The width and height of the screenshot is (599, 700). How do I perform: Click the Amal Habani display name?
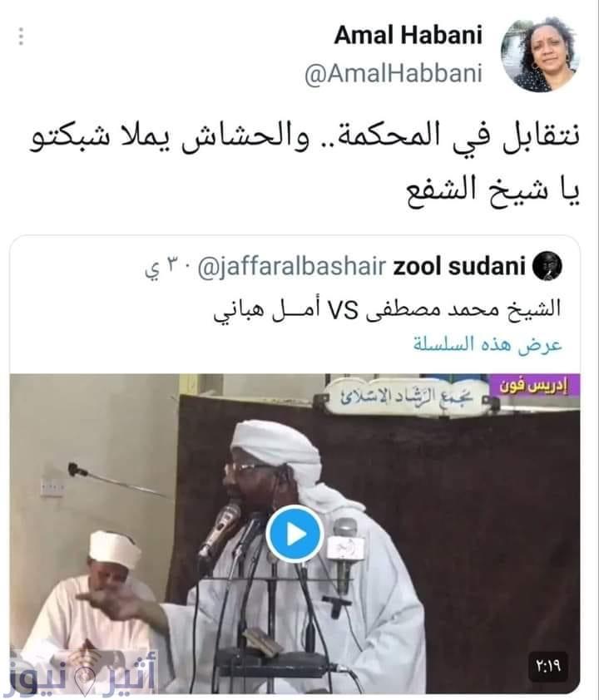408,35
